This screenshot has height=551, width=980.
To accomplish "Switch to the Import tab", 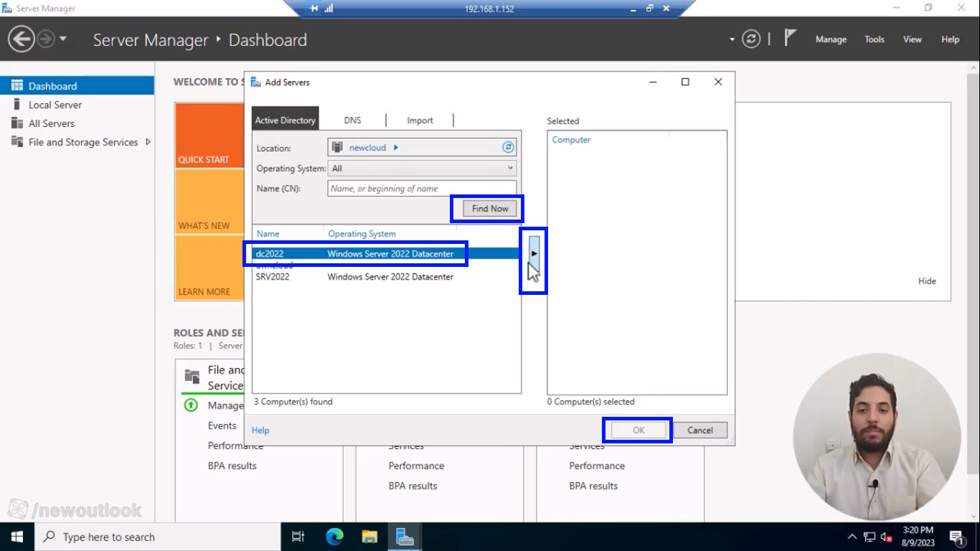I will [420, 120].
